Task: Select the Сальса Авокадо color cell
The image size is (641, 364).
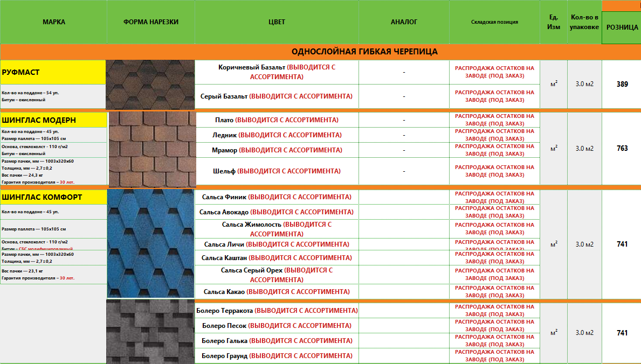Action: pos(277,212)
